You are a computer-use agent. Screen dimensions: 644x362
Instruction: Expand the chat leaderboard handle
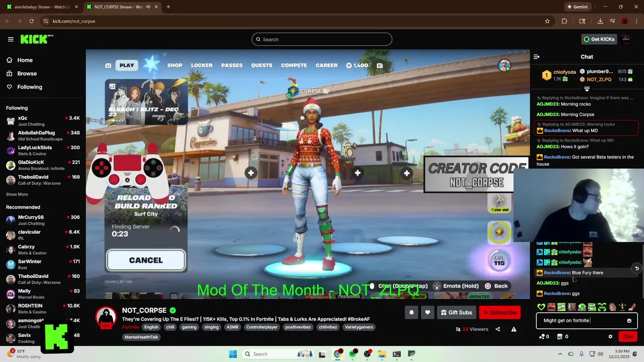click(x=587, y=89)
